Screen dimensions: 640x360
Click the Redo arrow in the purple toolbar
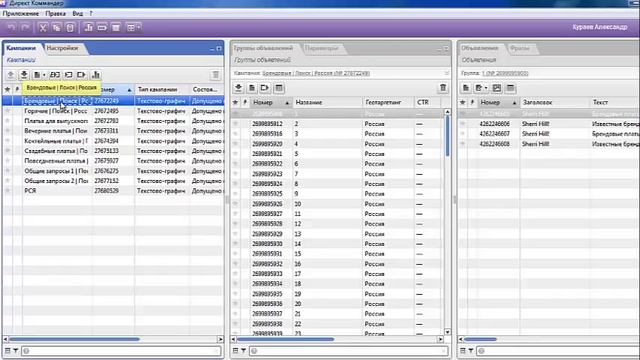pyautogui.click(x=25, y=28)
